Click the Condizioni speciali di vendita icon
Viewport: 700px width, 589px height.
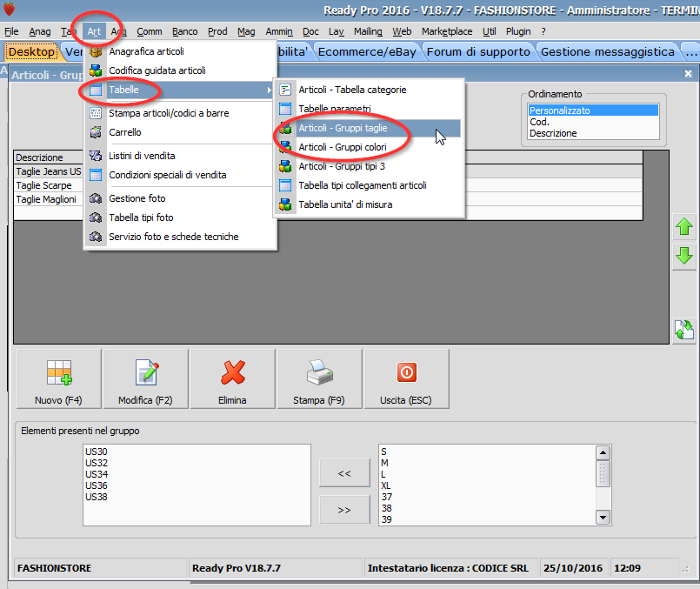click(96, 175)
